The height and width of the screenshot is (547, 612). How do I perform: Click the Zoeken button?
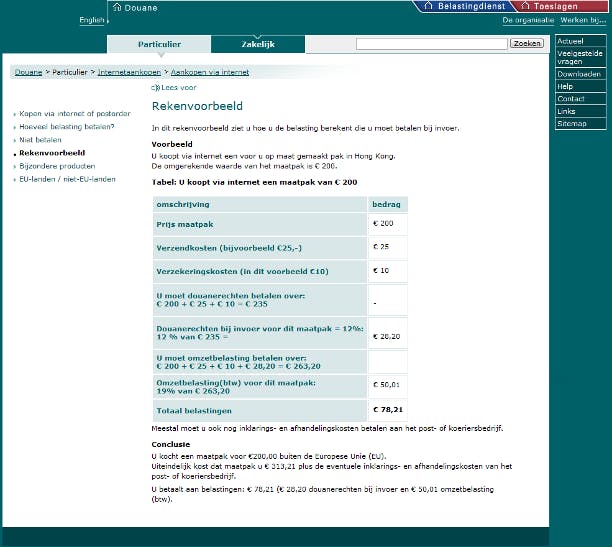tap(527, 43)
